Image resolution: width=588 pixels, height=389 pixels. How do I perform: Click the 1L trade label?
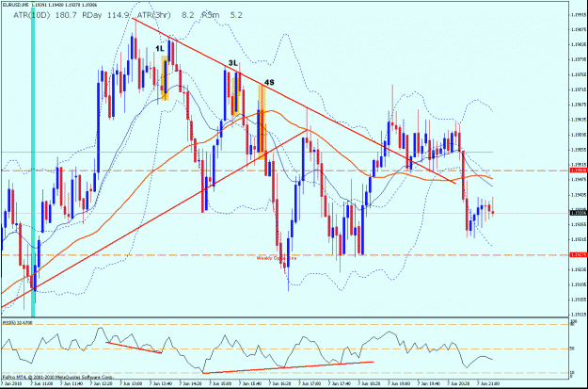tap(160, 49)
